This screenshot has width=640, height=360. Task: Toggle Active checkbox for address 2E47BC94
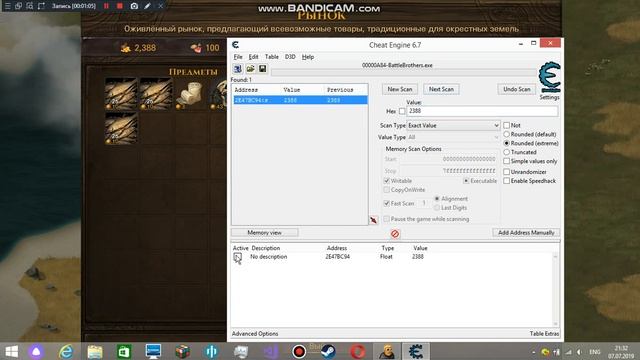tap(237, 257)
